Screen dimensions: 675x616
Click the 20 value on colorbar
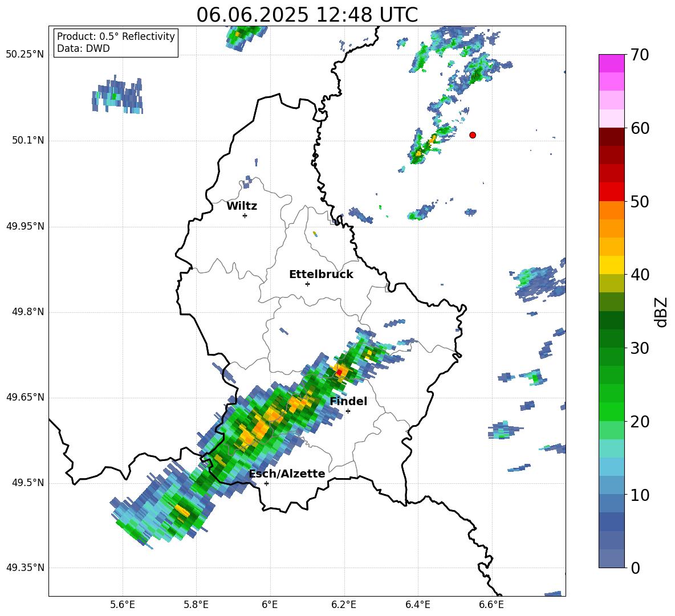pyautogui.click(x=640, y=421)
